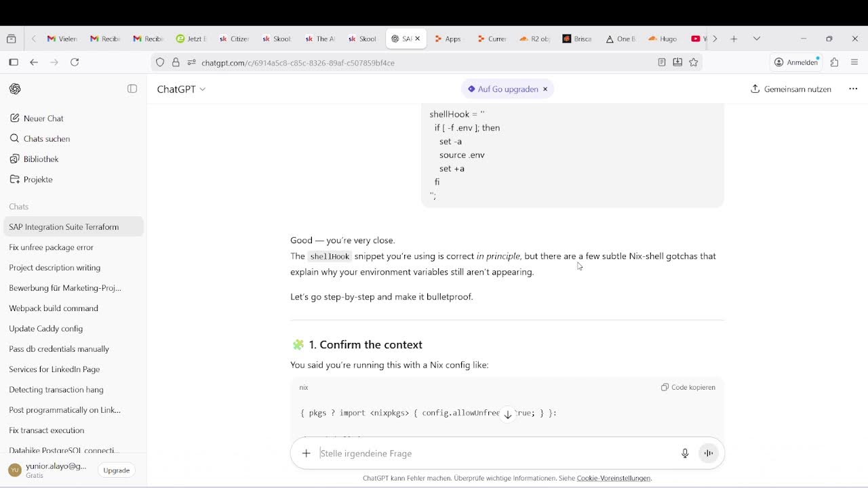This screenshot has height=488, width=868.
Task: Switch to the Vielen Gmail tab
Action: 62,39
